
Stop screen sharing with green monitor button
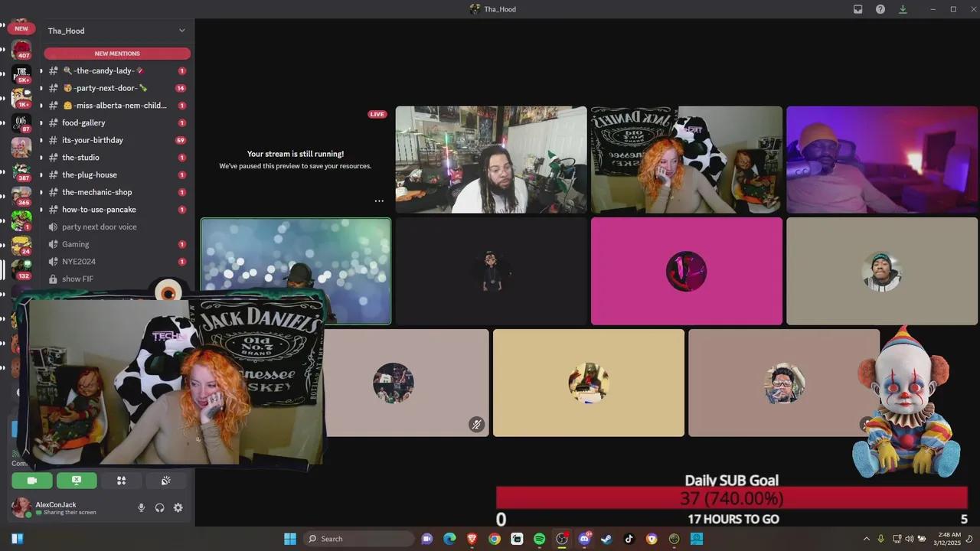[77, 481]
